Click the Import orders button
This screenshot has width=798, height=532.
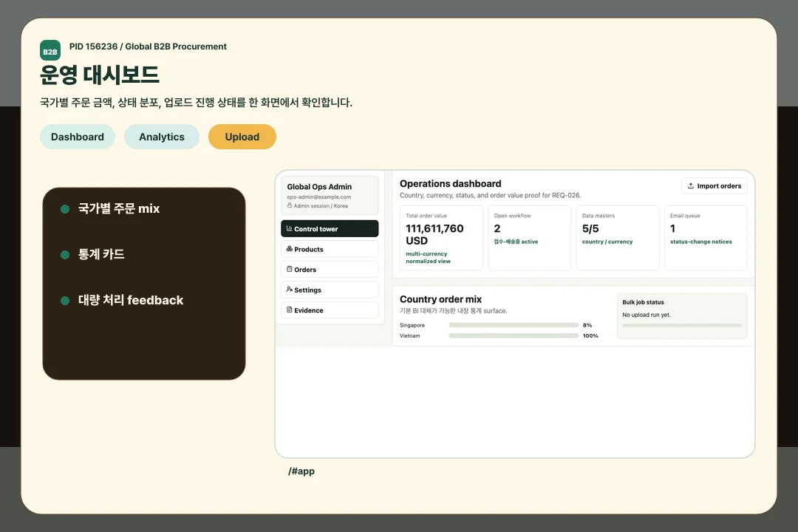point(714,185)
